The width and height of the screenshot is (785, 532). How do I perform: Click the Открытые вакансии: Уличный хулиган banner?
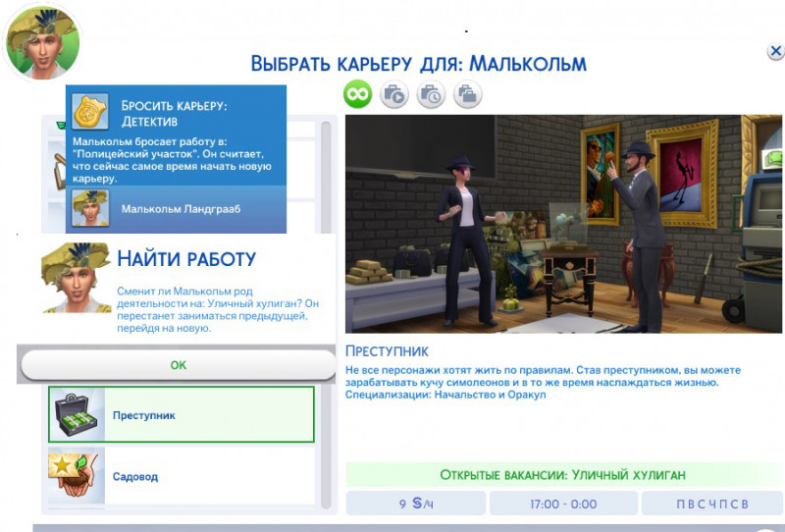click(562, 474)
